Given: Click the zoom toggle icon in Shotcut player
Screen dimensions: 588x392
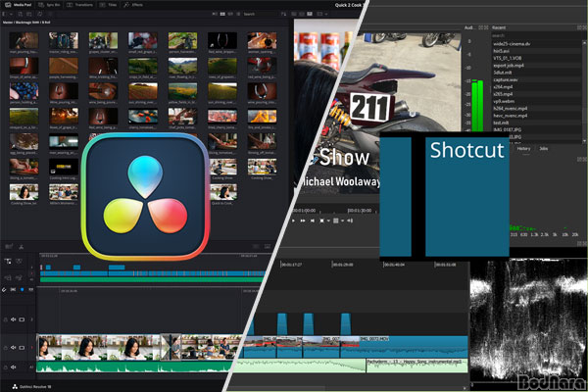Looking at the screenshot, I should pyautogui.click(x=321, y=220).
